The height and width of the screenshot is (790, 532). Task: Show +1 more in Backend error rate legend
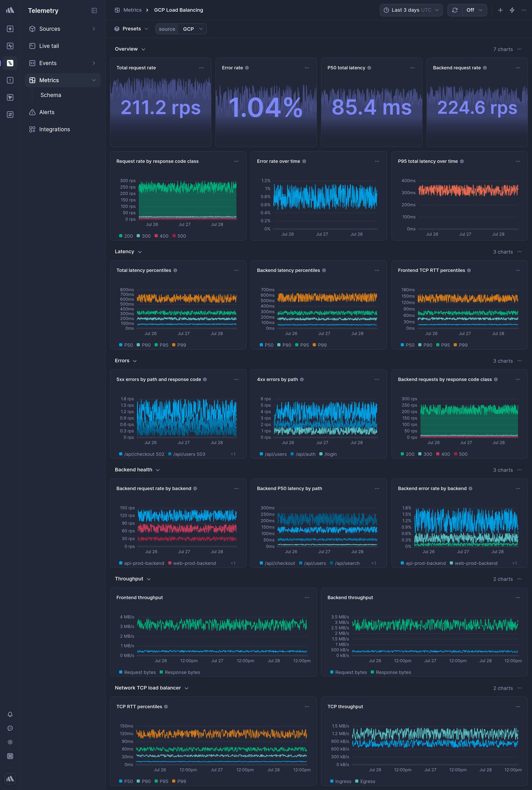(515, 563)
